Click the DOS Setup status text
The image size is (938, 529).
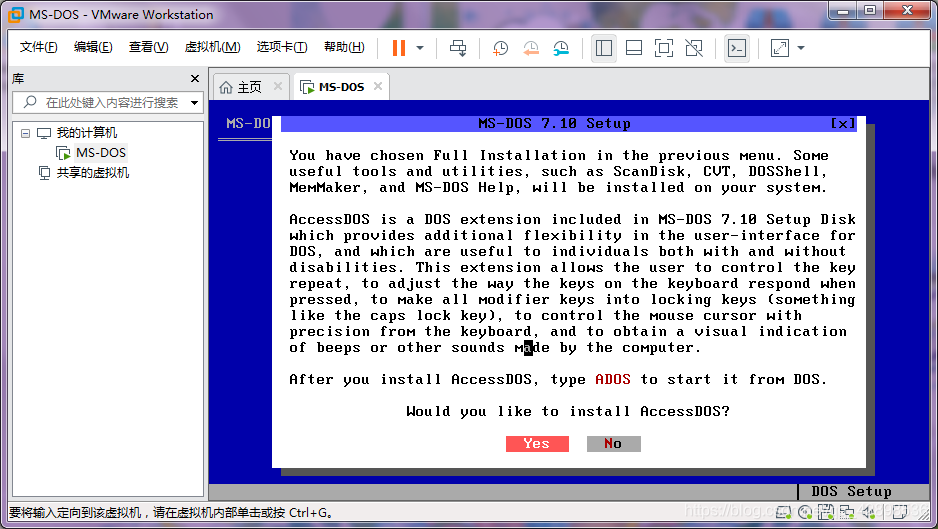tap(851, 491)
